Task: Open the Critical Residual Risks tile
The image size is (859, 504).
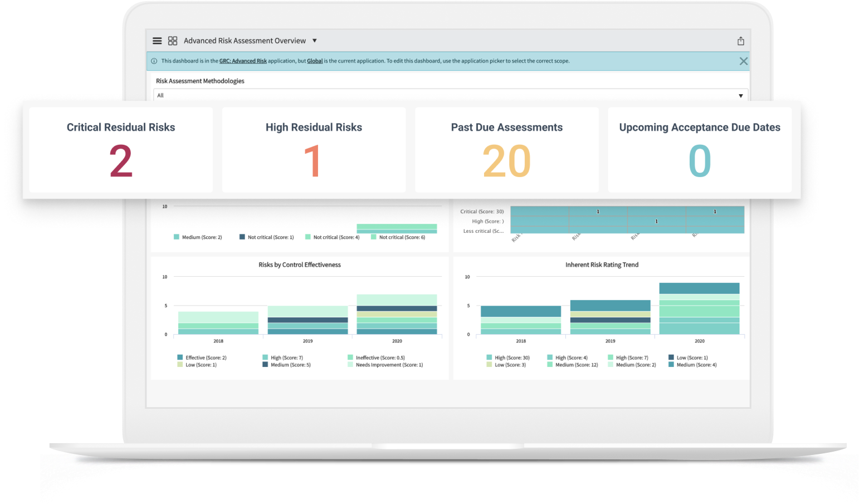Action: [x=121, y=150]
